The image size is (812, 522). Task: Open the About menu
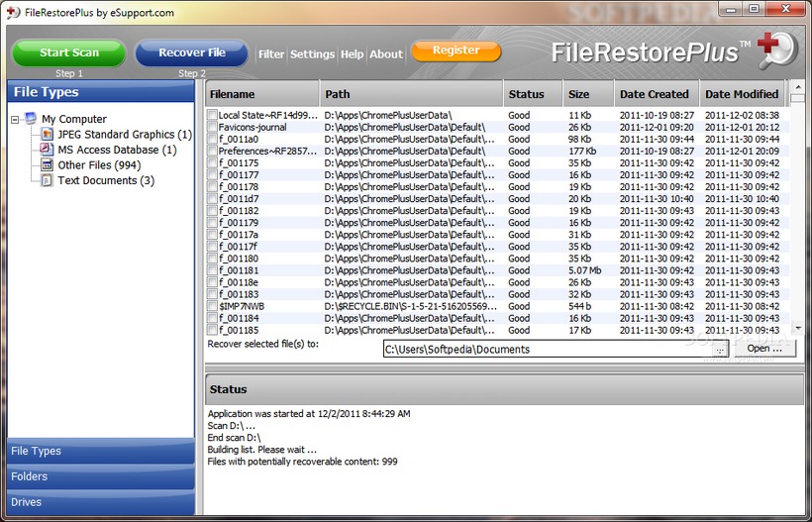386,53
